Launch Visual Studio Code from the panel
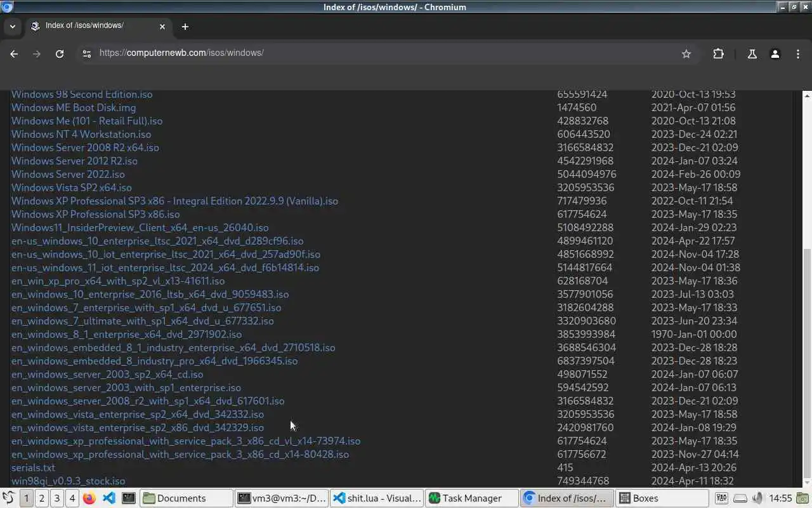This screenshot has width=812, height=508. (x=108, y=498)
